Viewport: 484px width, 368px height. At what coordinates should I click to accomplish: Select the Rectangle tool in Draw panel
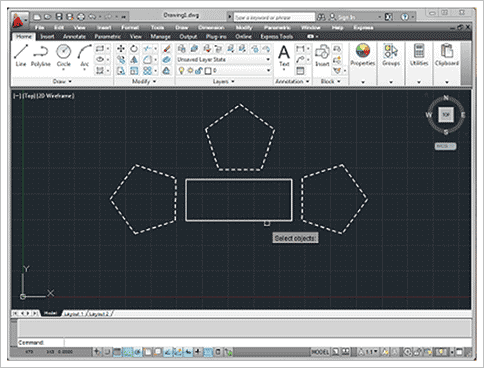(x=100, y=49)
